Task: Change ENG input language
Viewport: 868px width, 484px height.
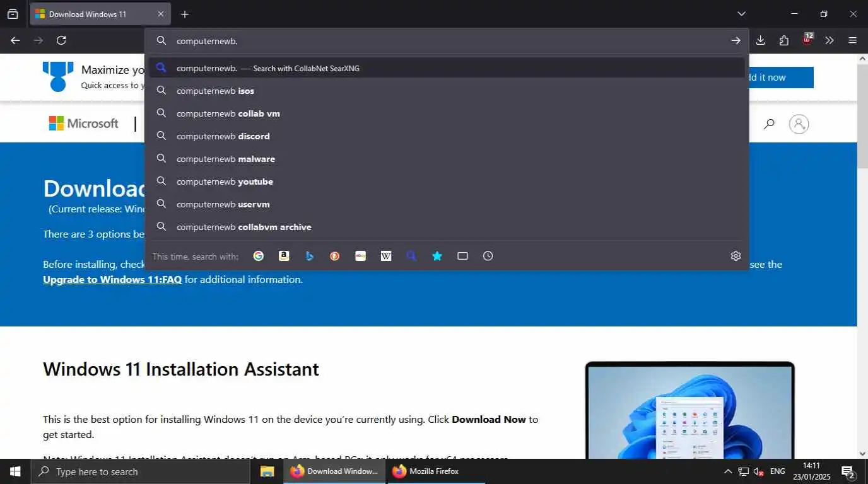Action: pos(778,471)
